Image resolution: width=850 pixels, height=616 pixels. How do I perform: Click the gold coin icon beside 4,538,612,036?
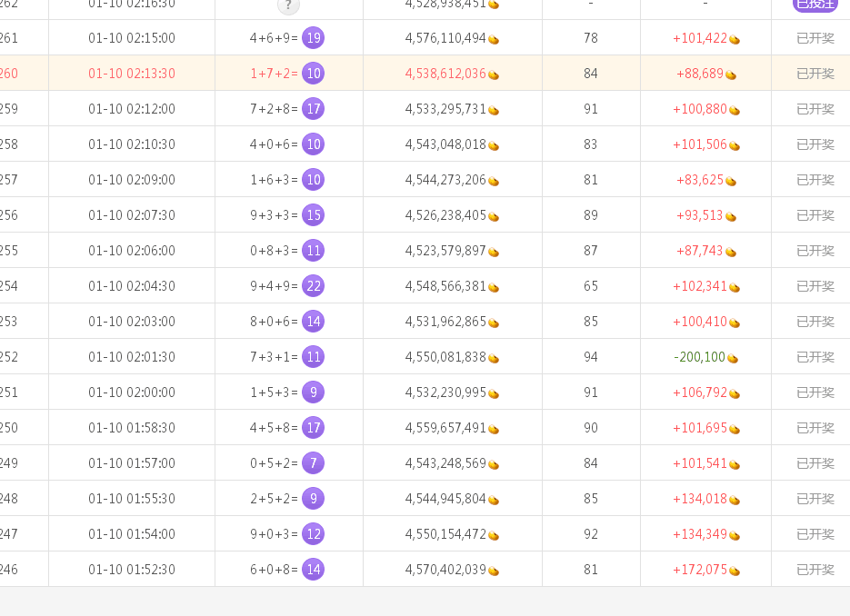point(494,75)
